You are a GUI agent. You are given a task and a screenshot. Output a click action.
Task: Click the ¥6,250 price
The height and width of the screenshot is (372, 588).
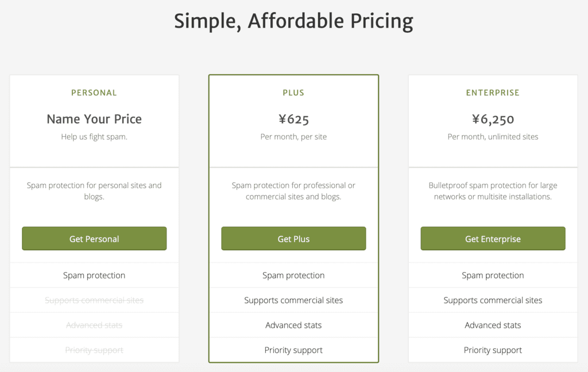[x=493, y=119]
